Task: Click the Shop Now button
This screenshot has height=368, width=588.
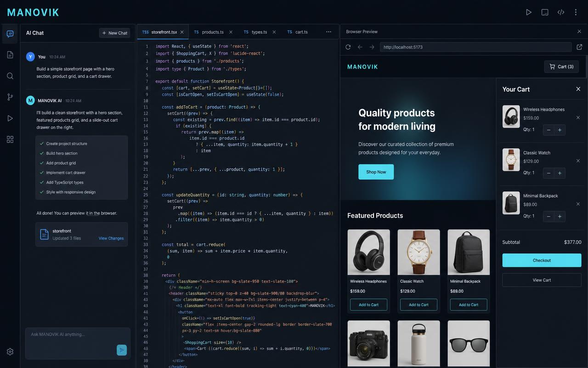Action: tap(376, 172)
